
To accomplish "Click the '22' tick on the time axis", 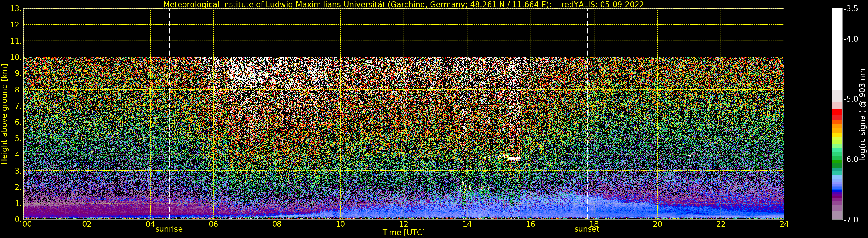I will pos(721,224).
